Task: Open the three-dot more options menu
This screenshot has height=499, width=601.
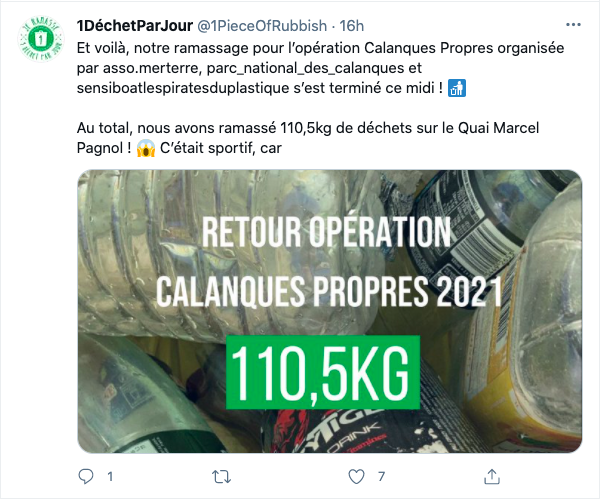Action: pyautogui.click(x=573, y=25)
